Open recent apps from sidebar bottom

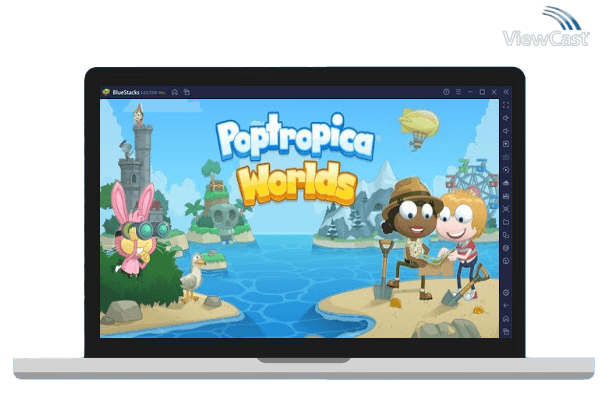(x=506, y=331)
